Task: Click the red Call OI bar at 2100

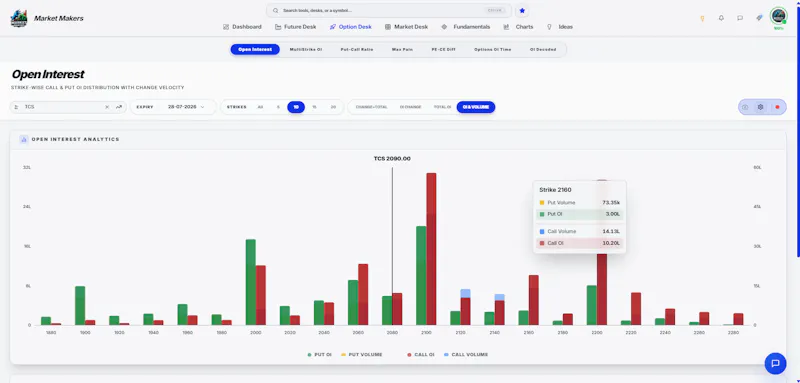Action: click(x=431, y=249)
